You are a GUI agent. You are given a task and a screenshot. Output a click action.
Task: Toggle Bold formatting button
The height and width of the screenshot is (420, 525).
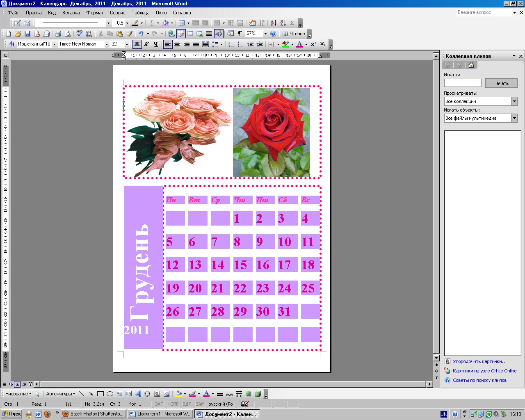tap(137, 44)
